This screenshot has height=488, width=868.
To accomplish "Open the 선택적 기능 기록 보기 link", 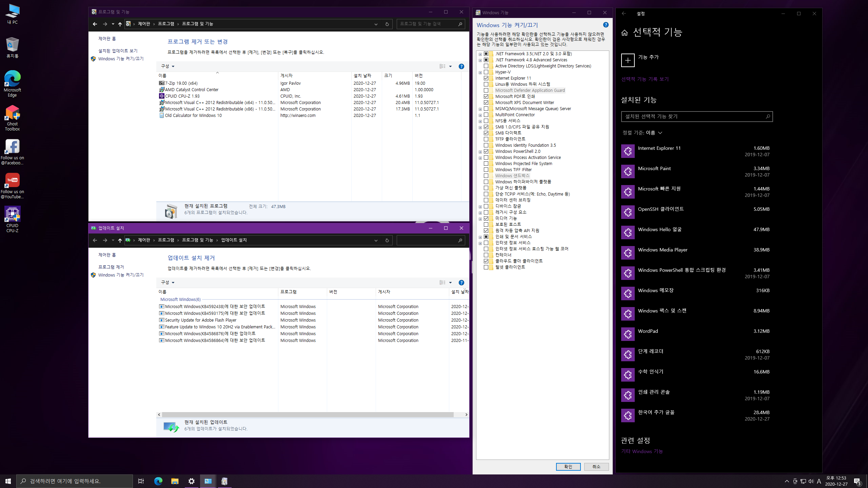I will click(x=645, y=79).
